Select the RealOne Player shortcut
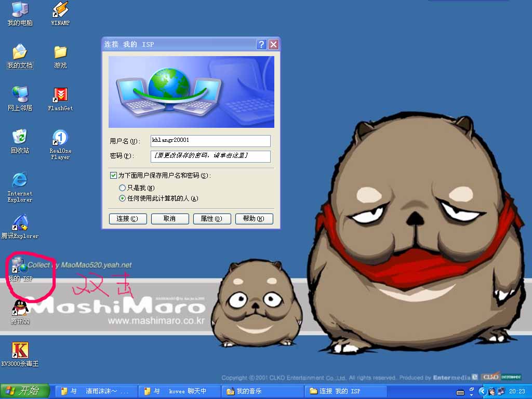This screenshot has width=532, height=399. (60, 144)
